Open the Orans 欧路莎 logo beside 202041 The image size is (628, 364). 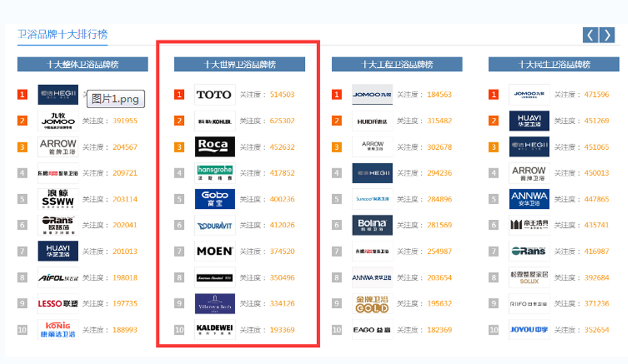tap(58, 225)
